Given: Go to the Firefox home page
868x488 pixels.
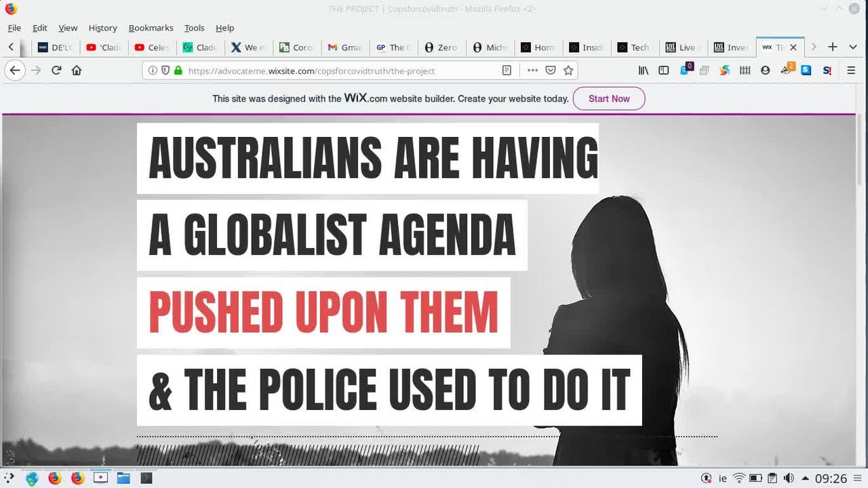Looking at the screenshot, I should [x=77, y=70].
